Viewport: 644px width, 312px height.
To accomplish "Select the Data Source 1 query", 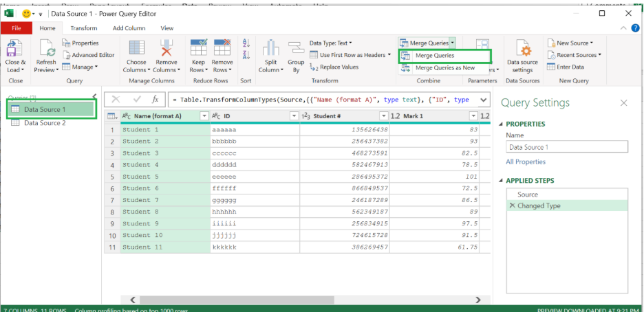I will click(52, 109).
